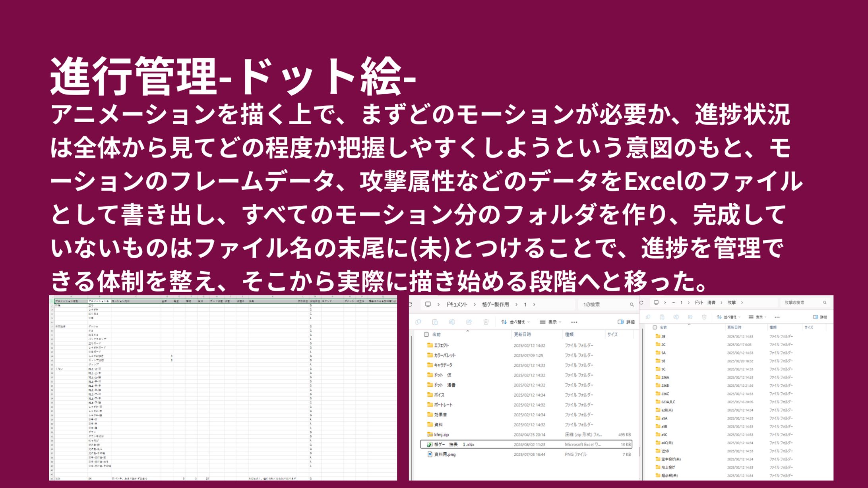The width and height of the screenshot is (868, 488).
Task: Toggle select-all checkbox beside 名前 in left explorer
Action: coord(426,334)
